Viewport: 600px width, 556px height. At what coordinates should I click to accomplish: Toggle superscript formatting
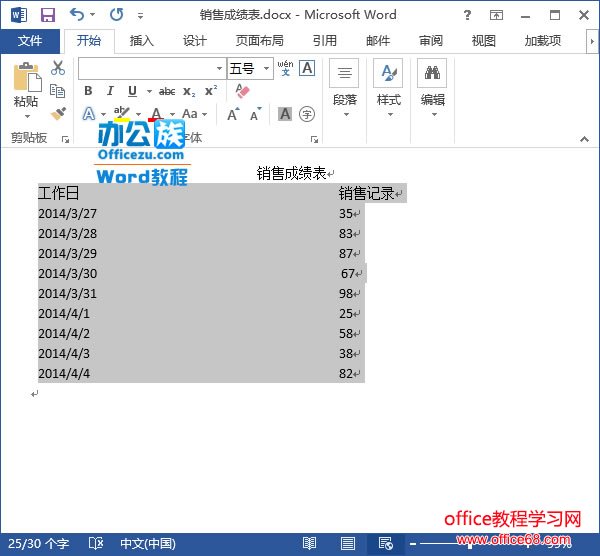(x=211, y=91)
